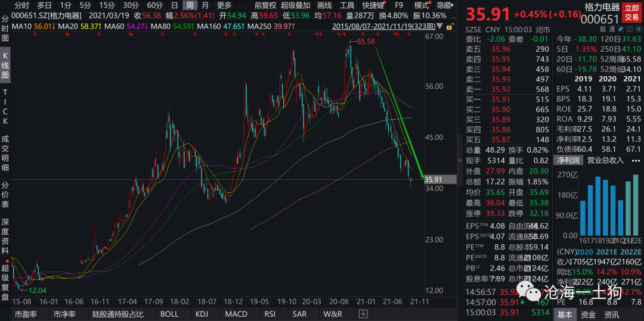
Task: Select the 60分 period tab
Action: (155, 5)
